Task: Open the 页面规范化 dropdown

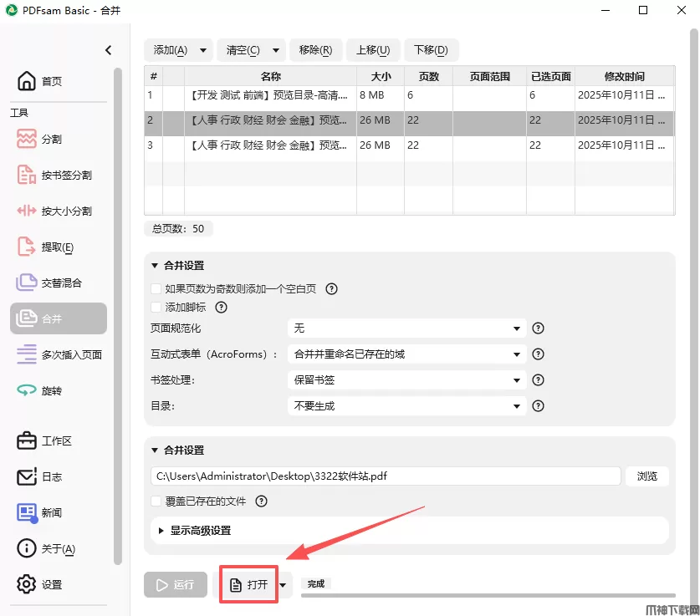Action: coord(406,328)
